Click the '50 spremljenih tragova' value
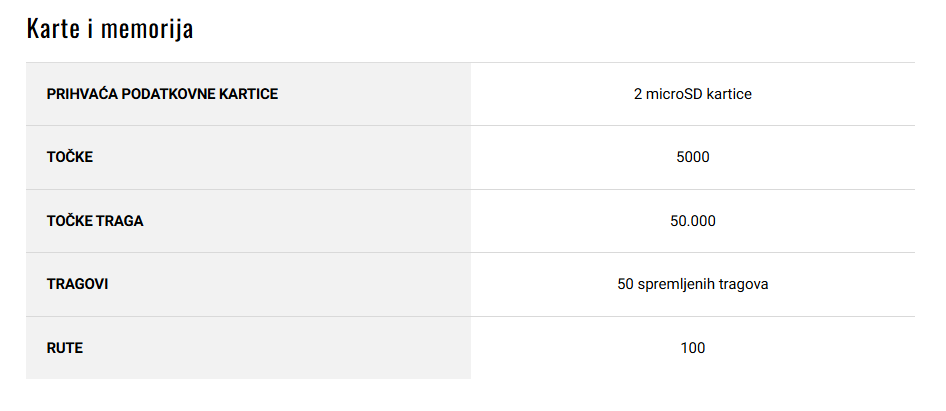The height and width of the screenshot is (411, 946). pos(693,284)
